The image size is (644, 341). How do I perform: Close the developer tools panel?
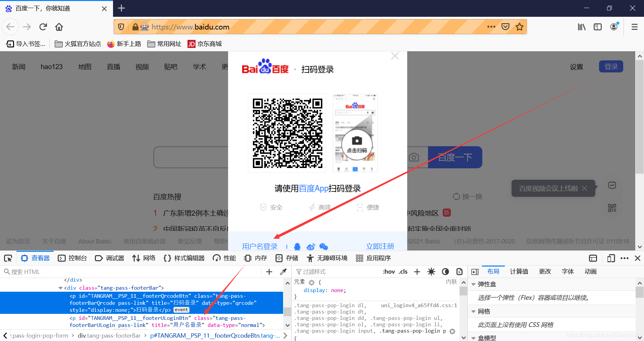[x=638, y=258]
